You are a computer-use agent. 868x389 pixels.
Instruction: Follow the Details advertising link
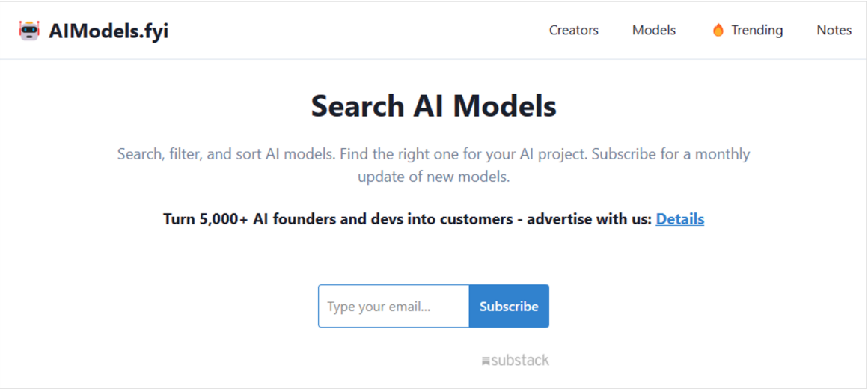[x=679, y=219]
